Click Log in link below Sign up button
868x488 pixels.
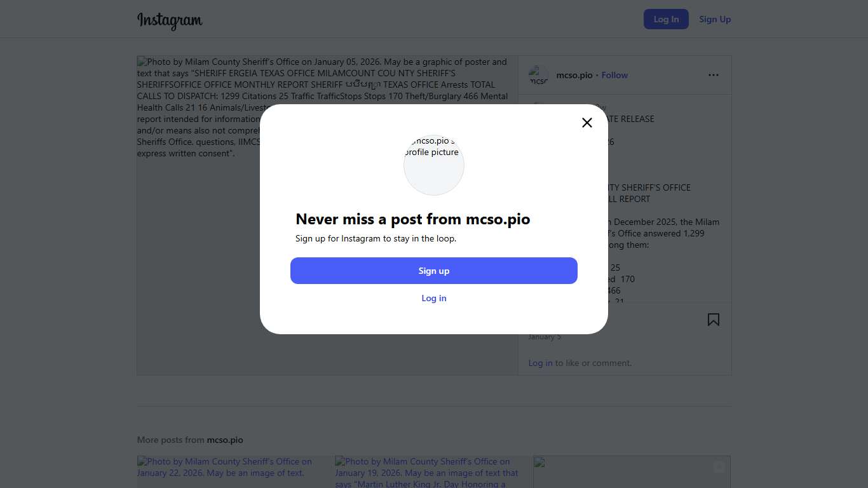(x=434, y=298)
